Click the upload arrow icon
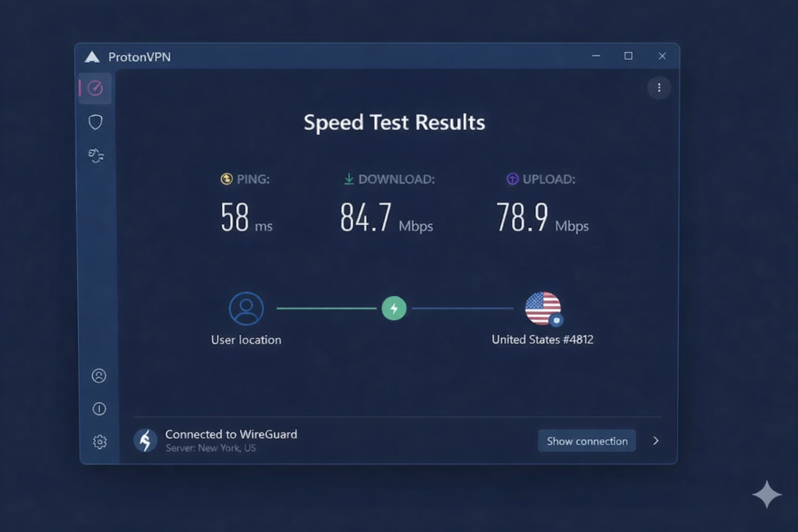The image size is (798, 532). click(x=512, y=179)
